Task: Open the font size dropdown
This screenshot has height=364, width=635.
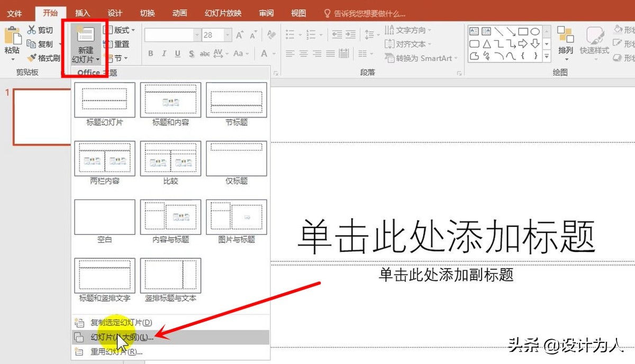Action: coord(228,34)
